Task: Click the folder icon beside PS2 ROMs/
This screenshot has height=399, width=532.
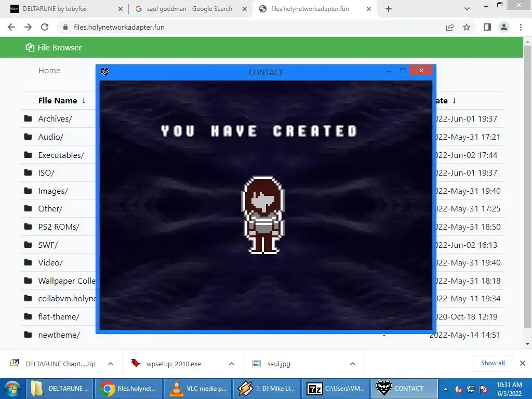Action: pyautogui.click(x=28, y=227)
